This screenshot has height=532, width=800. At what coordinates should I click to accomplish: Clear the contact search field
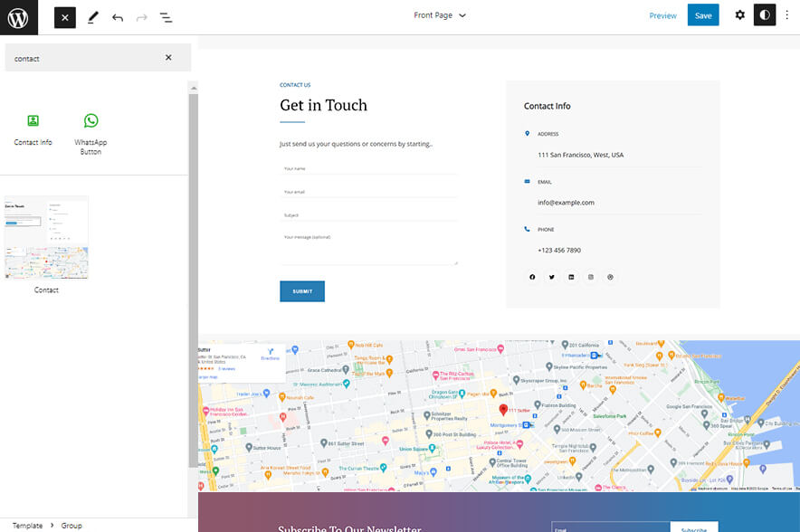(x=168, y=58)
